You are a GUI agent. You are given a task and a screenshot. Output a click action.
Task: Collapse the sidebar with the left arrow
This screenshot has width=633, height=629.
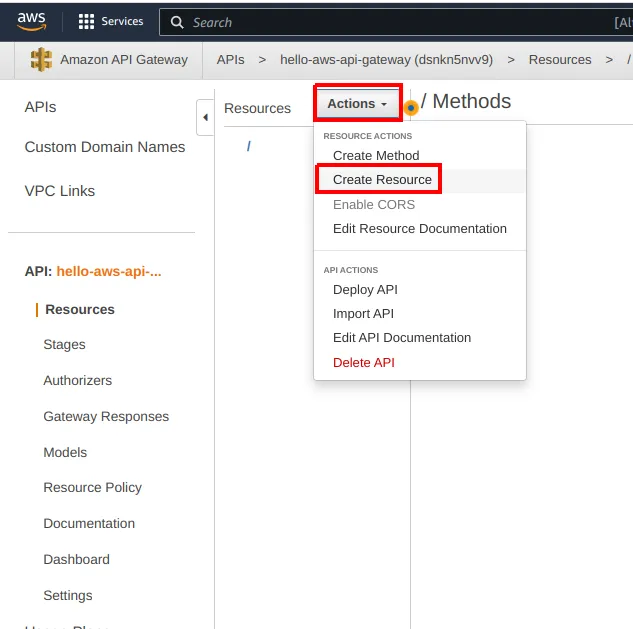point(205,117)
